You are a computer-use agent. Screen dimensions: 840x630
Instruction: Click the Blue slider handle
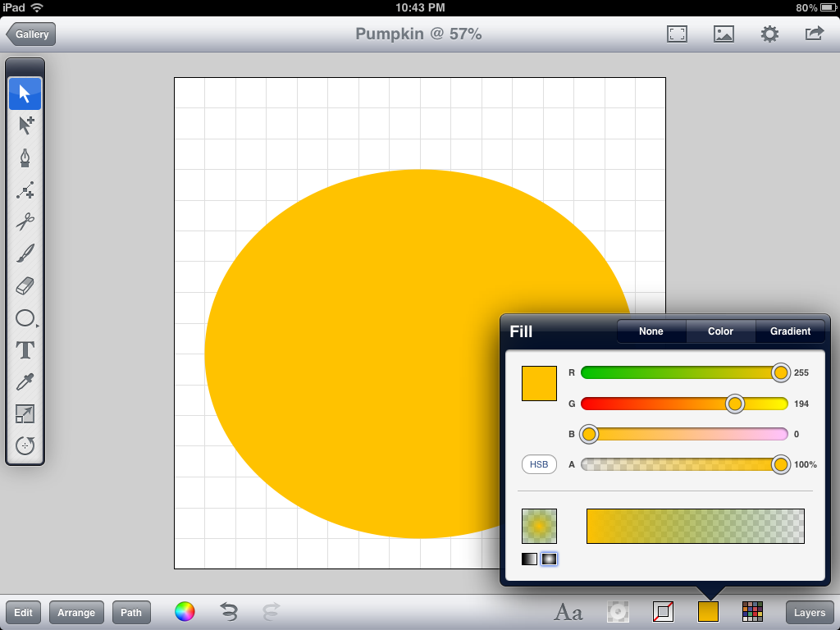pos(589,434)
